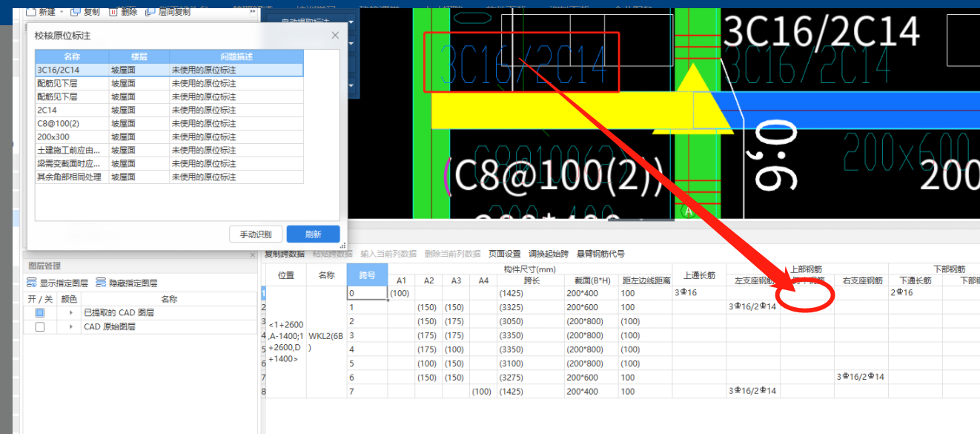The width and height of the screenshot is (980, 434).
Task: Select the 土建施工前应由 issue row
Action: pos(169,150)
